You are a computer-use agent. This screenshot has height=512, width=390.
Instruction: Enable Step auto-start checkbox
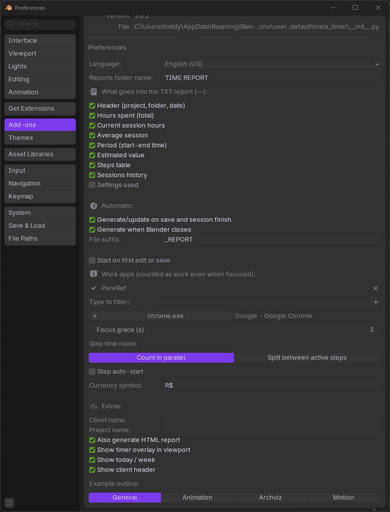pos(92,371)
